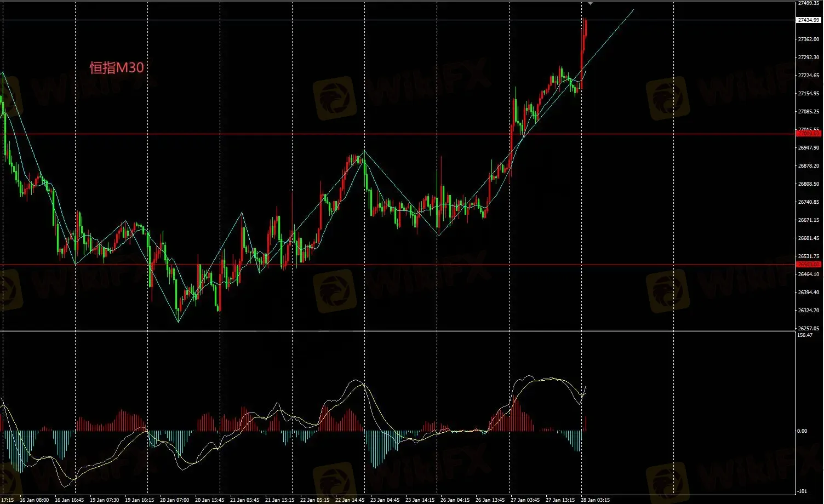Select the red horizontal line at 26500

point(384,265)
